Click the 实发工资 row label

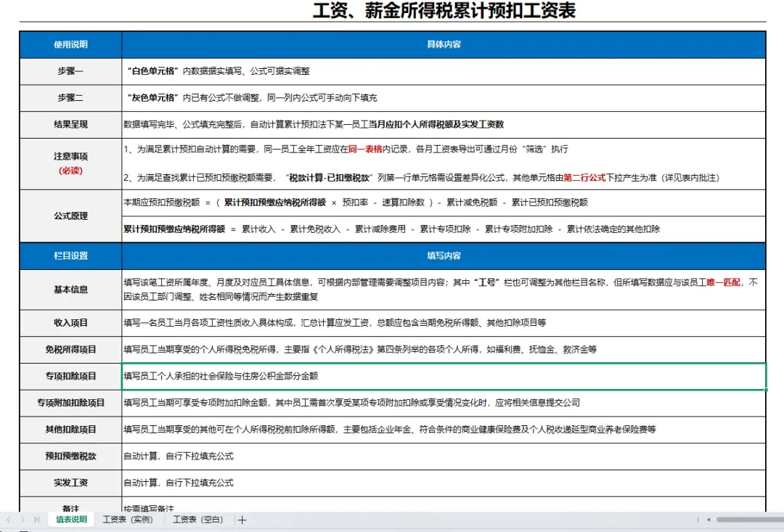[70, 483]
